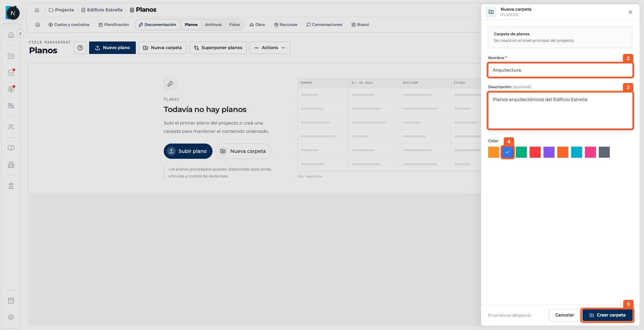Select the pink color swatch

pyautogui.click(x=590, y=152)
